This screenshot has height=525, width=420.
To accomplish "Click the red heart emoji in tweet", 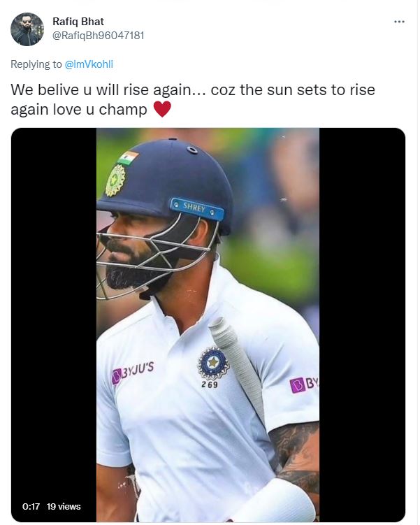I will pyautogui.click(x=162, y=109).
